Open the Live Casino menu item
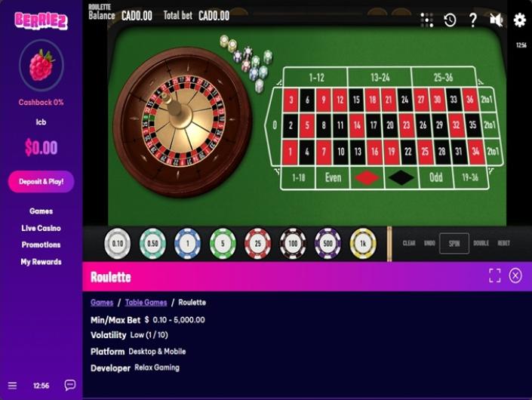The image size is (532, 400). pos(41,228)
